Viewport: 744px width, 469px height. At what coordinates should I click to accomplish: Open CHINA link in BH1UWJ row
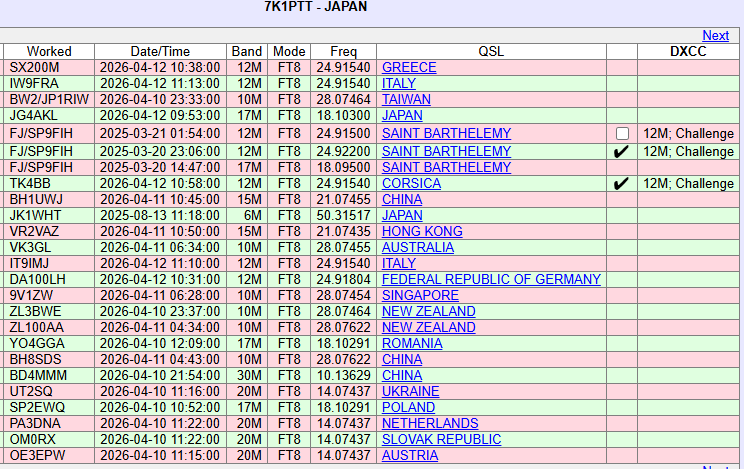tap(402, 200)
